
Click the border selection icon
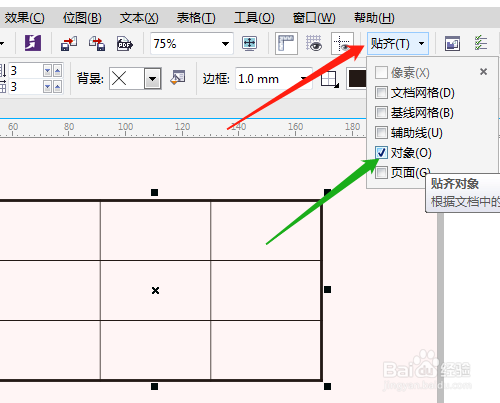coord(330,80)
